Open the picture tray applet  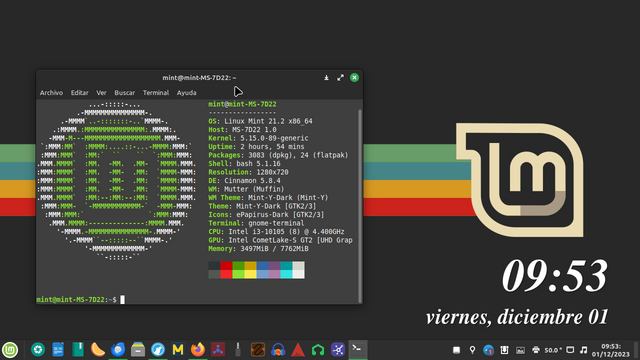pyautogui.click(x=520, y=350)
